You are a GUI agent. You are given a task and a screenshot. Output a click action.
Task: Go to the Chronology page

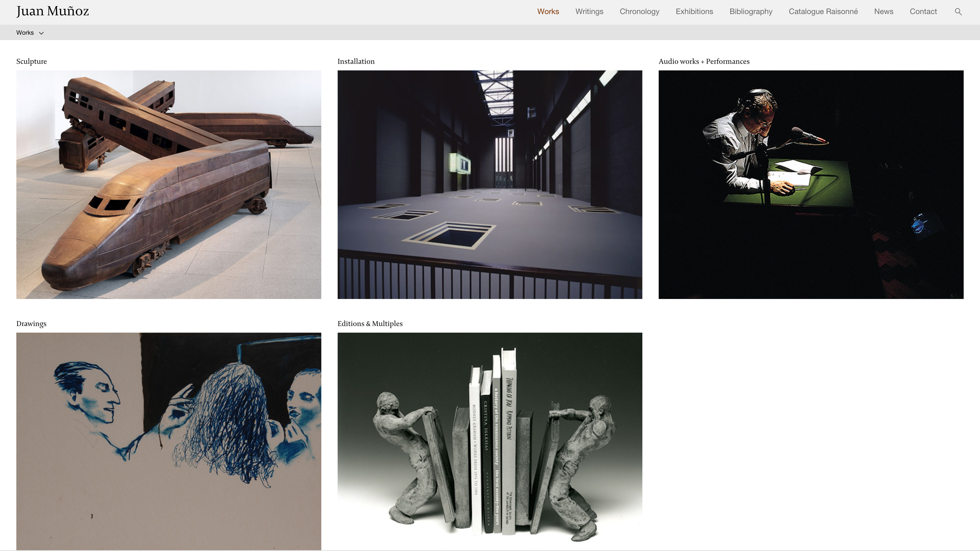coord(639,11)
